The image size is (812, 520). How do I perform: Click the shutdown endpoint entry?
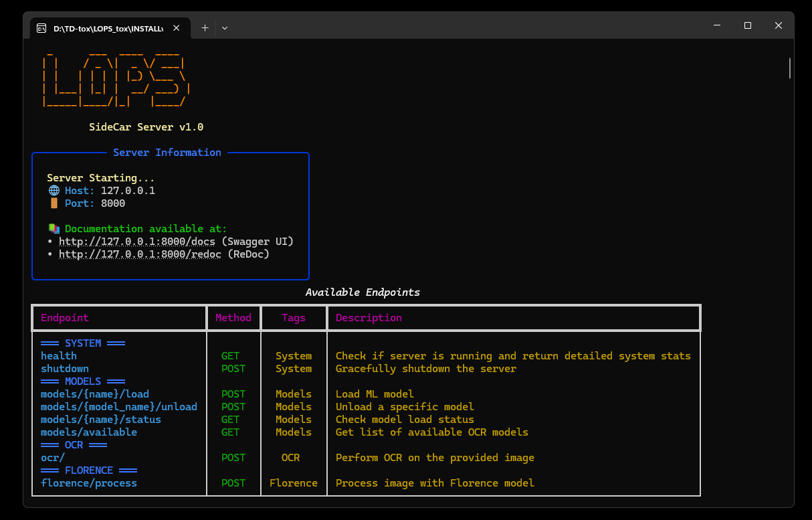[64, 368]
